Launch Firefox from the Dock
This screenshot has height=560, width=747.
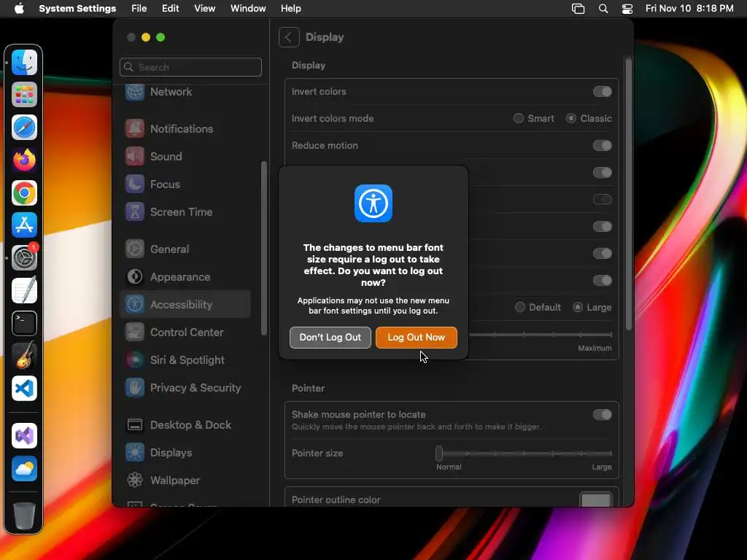(24, 160)
